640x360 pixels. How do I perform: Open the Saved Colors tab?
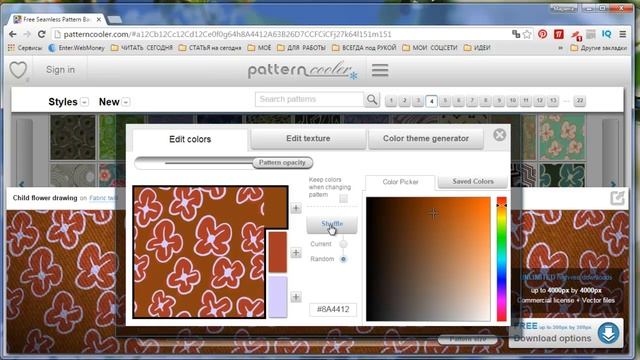473,181
